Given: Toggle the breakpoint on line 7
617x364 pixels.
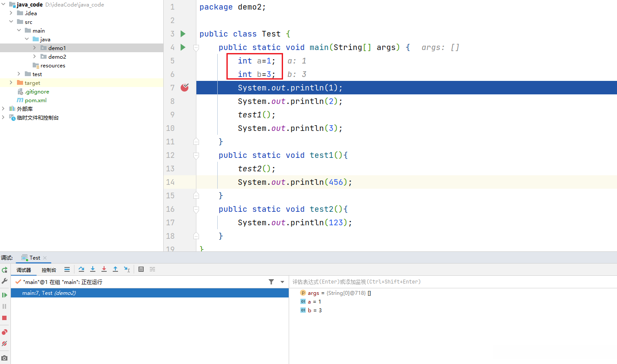Looking at the screenshot, I should coord(185,88).
